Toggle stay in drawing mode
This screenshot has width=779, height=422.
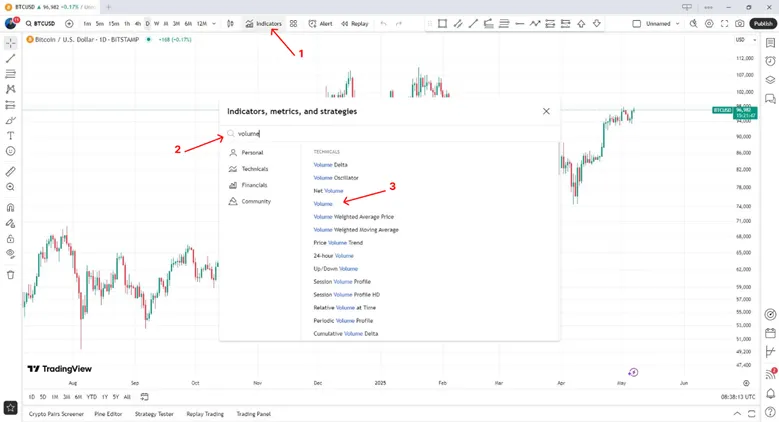click(10, 223)
